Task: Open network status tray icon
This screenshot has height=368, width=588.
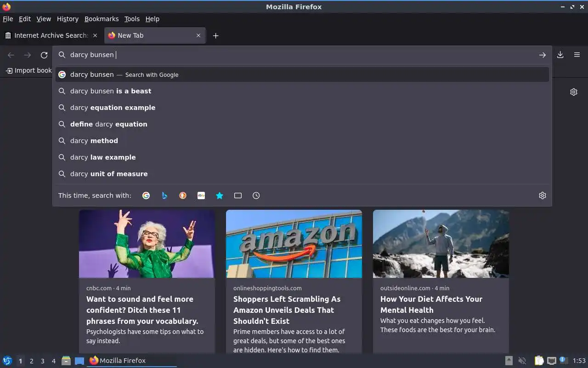Action: (552, 361)
